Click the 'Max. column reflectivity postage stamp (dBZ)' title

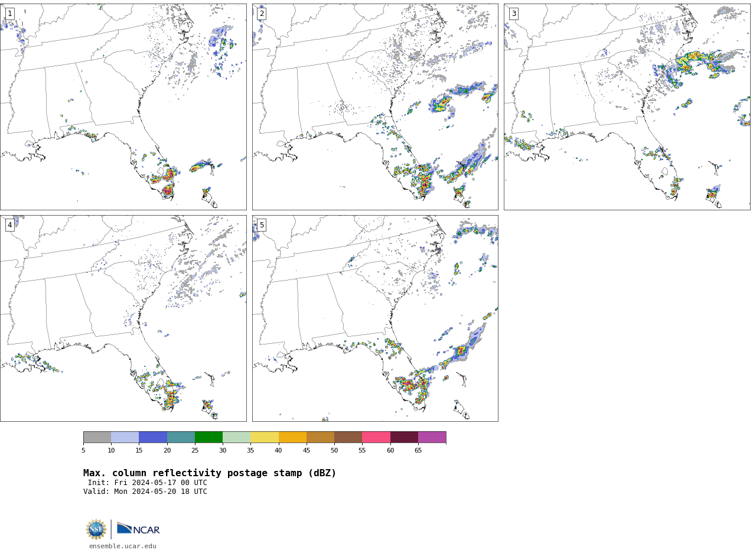coord(210,473)
